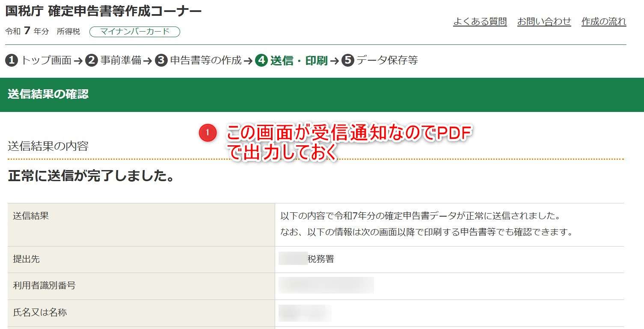The height and width of the screenshot is (329, 644).
Task: Click the green 送信結果の確認 header bar
Action: 322,94
